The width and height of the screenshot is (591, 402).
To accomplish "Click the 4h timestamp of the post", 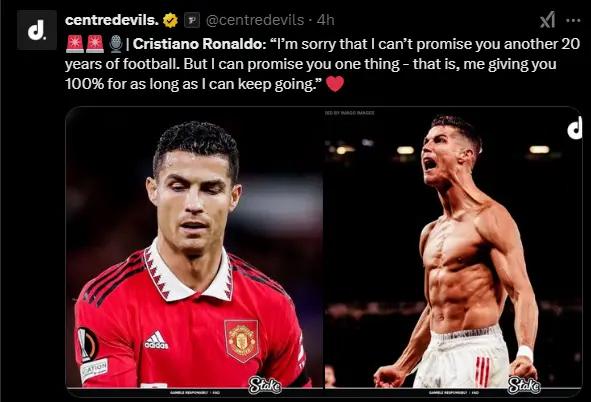I will pos(325,20).
